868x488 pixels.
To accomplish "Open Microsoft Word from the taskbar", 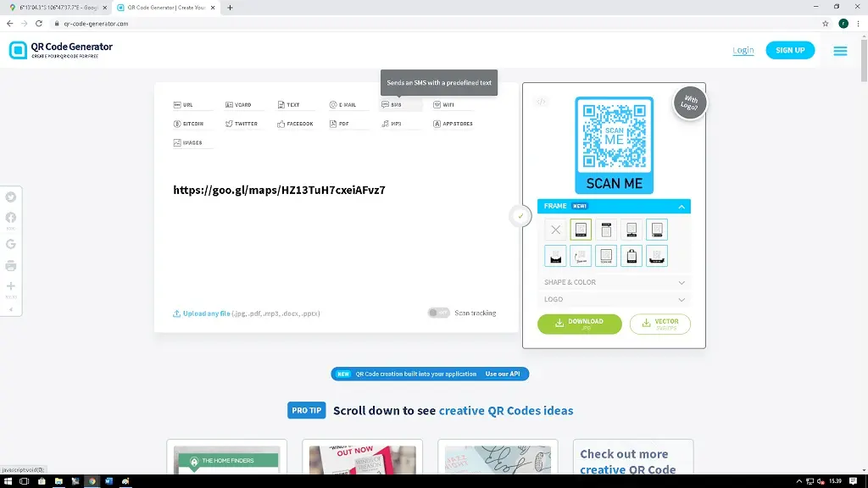I will pos(109,481).
